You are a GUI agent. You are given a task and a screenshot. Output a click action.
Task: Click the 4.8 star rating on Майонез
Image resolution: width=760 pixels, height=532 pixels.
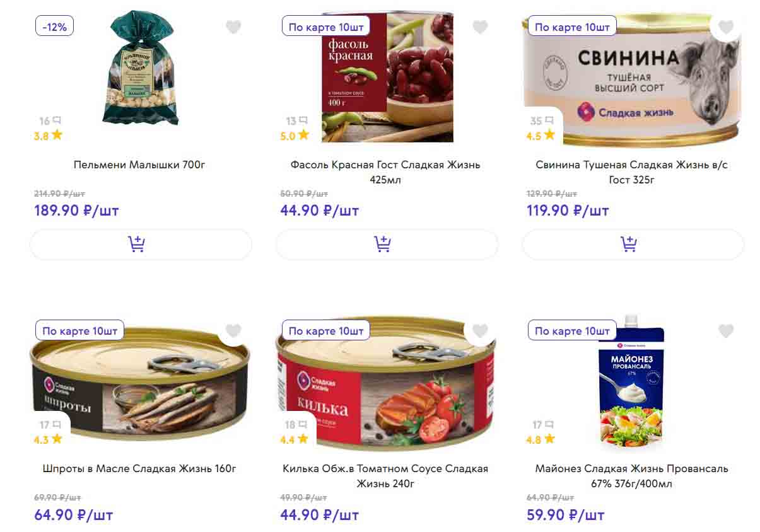point(541,439)
